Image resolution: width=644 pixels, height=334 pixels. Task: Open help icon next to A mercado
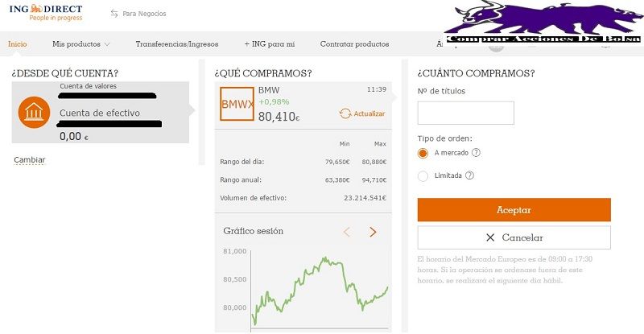pyautogui.click(x=476, y=152)
